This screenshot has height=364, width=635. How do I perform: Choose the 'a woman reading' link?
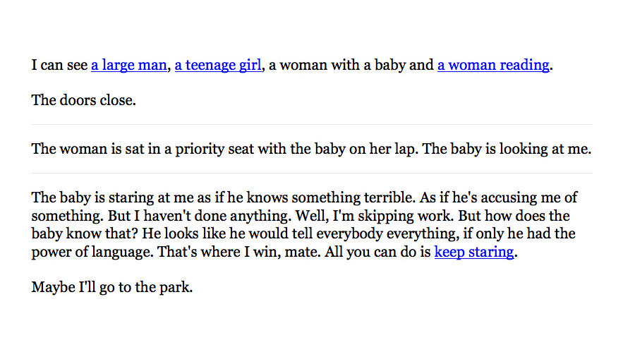[493, 65]
